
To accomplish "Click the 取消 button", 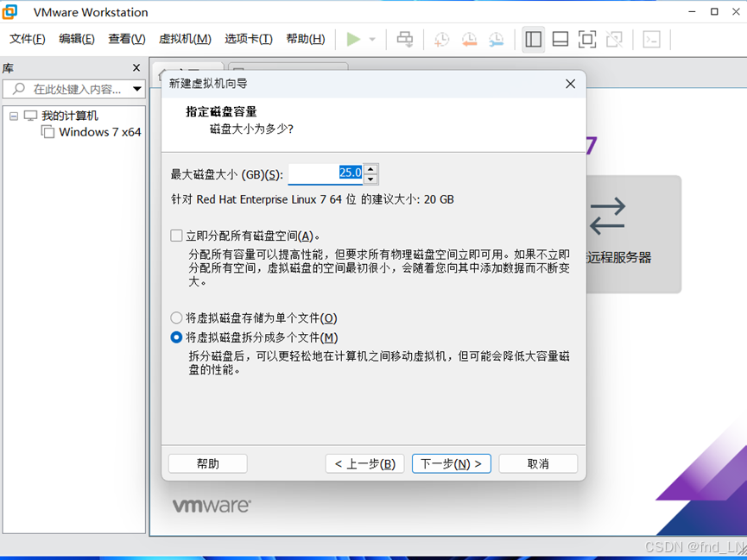I will [x=538, y=463].
